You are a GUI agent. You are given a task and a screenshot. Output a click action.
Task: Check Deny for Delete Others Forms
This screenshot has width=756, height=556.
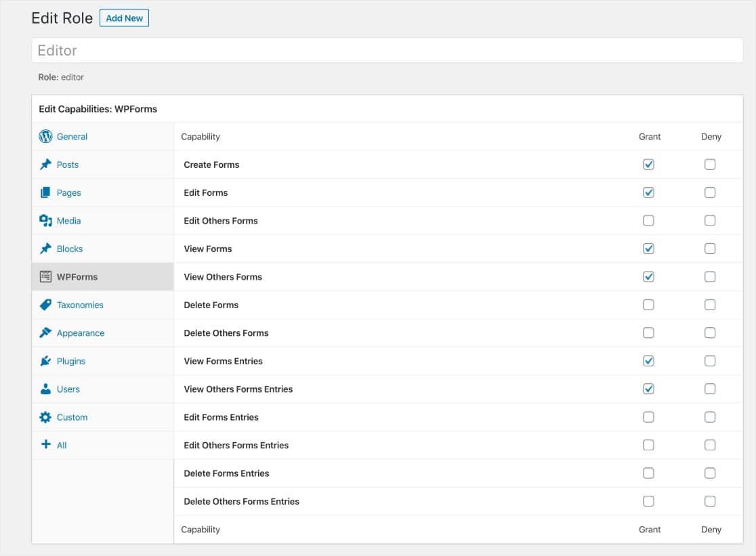coord(710,333)
